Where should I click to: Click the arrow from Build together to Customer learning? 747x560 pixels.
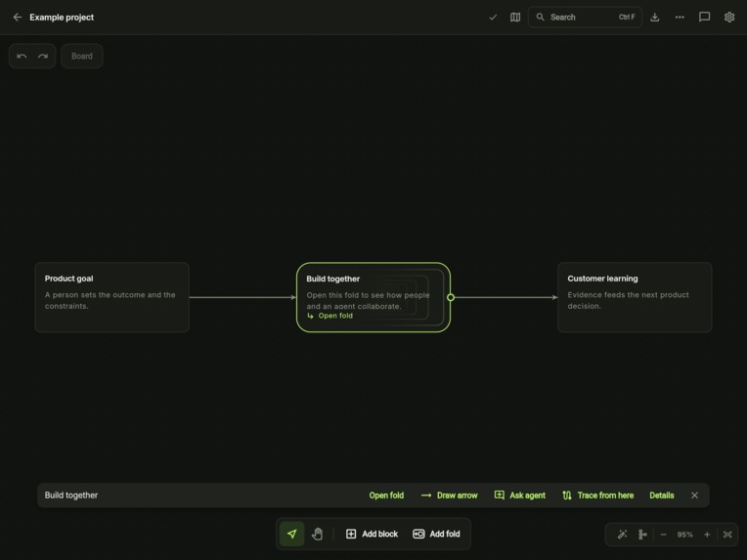[x=505, y=297]
